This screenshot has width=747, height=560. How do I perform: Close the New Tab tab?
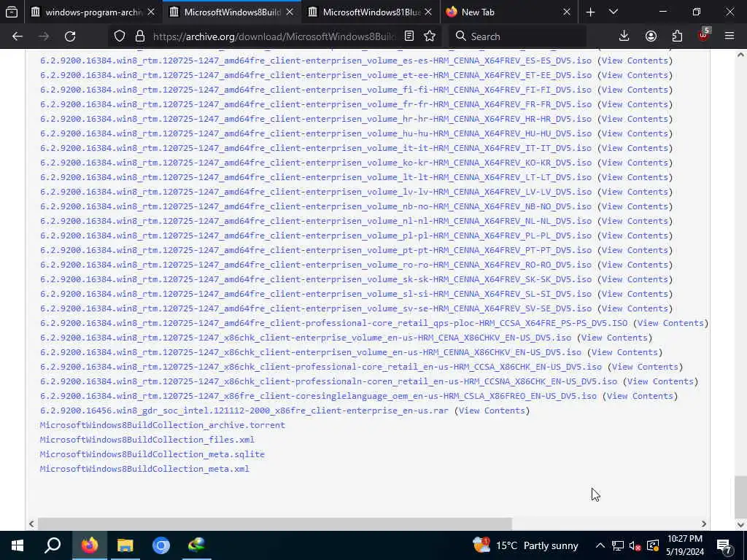566,12
